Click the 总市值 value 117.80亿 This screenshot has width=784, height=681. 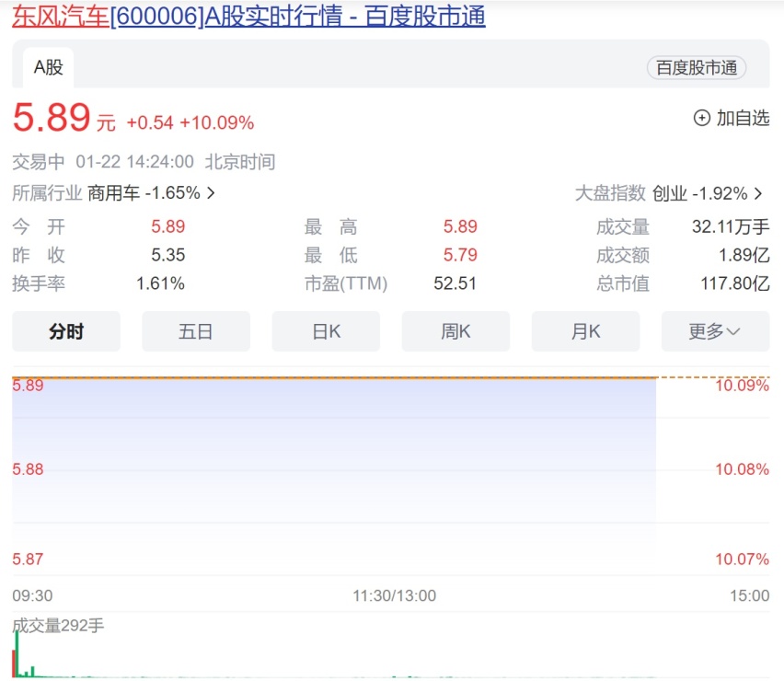pyautogui.click(x=735, y=283)
